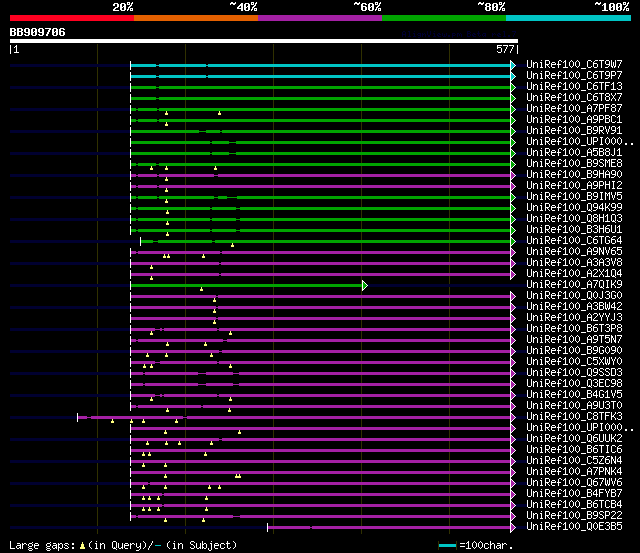This screenshot has height=553, width=640.
Task: Click the 'Large gaps:' legend text
Action: 42,546
